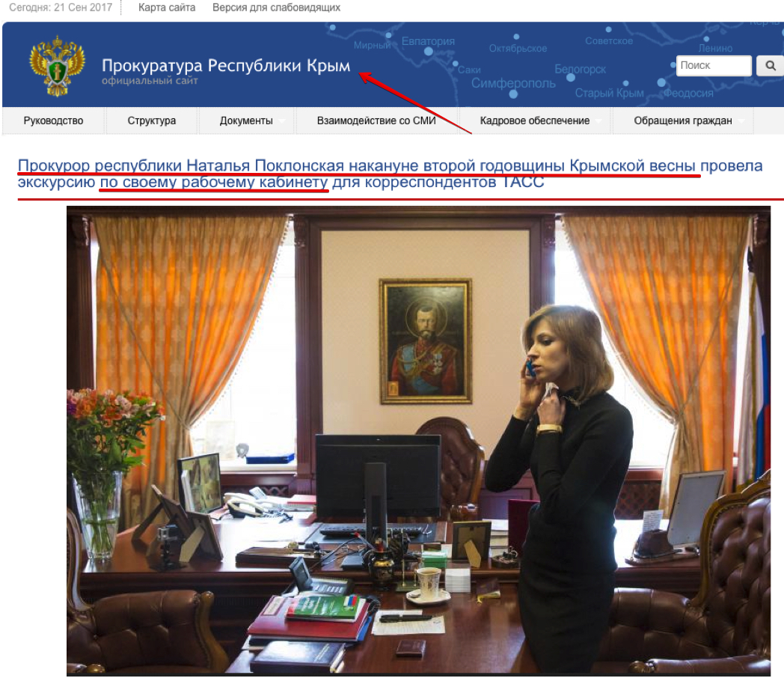The height and width of the screenshot is (687, 784).
Task: Open Кадровое обеспечение menu item
Action: pyautogui.click(x=534, y=120)
